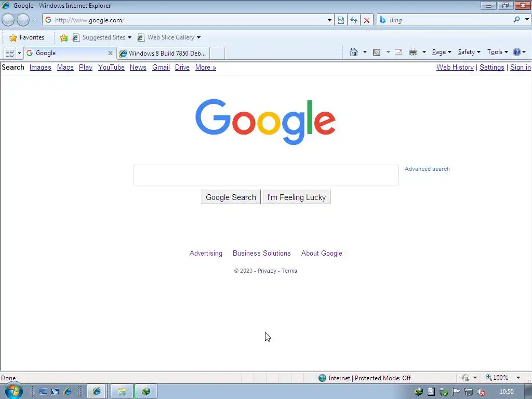Viewport: 532px width, 399px height.
Task: Open a new blank tab
Action: coord(217,54)
